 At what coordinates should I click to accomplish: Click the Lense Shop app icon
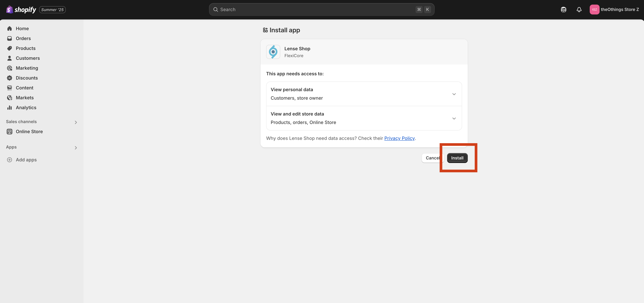click(x=273, y=52)
